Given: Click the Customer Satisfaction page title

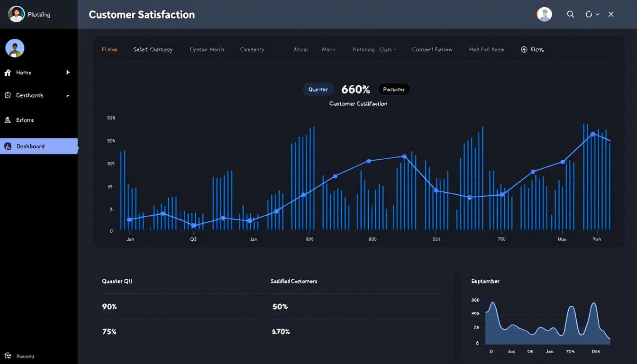Looking at the screenshot, I should [x=142, y=15].
